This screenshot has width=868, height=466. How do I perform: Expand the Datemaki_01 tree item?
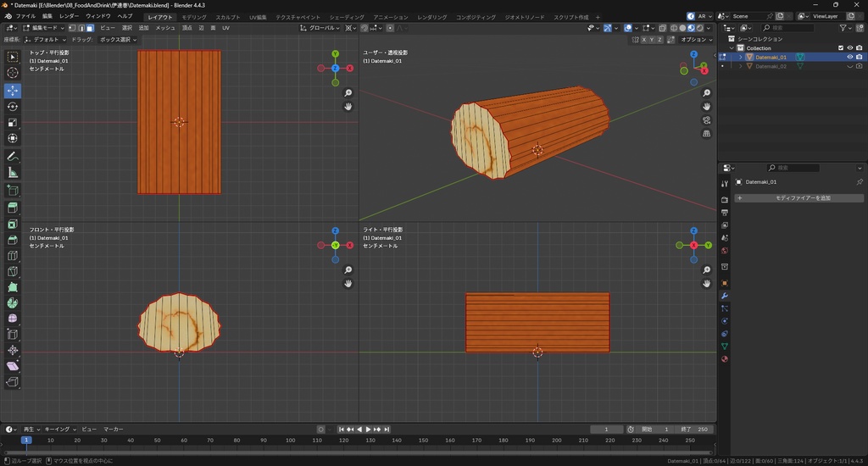tap(740, 57)
